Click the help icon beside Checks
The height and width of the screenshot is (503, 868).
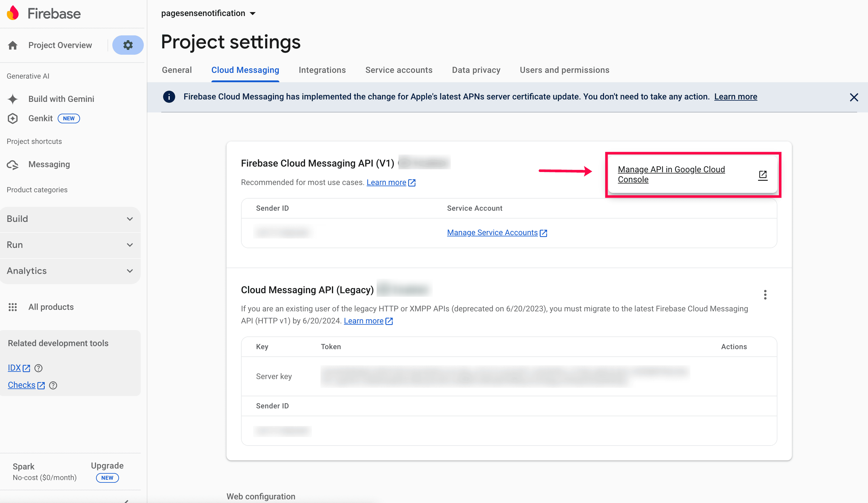point(53,385)
